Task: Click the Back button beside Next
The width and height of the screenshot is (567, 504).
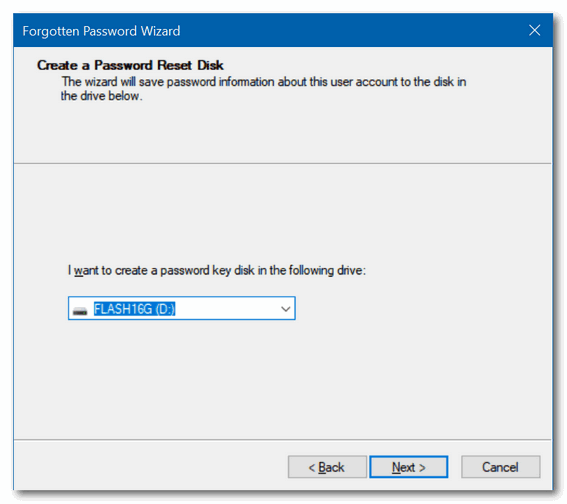Action: [x=327, y=467]
